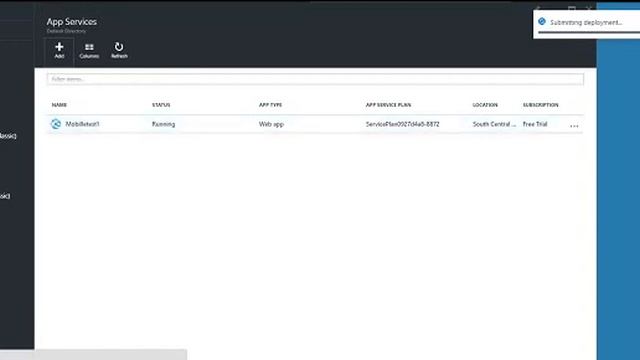
Task: Sort by the SUBSCRIPTION column header
Action: point(540,105)
